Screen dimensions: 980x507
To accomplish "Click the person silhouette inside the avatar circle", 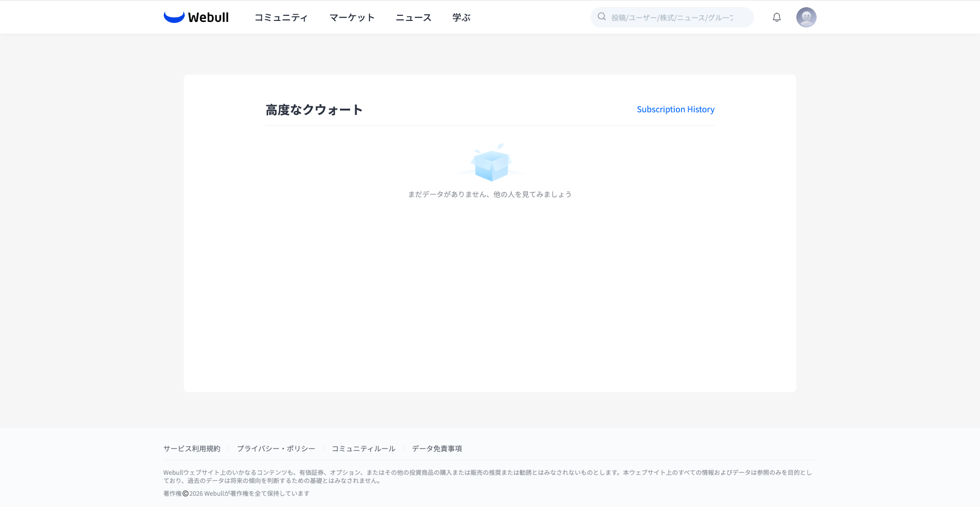I will (806, 18).
